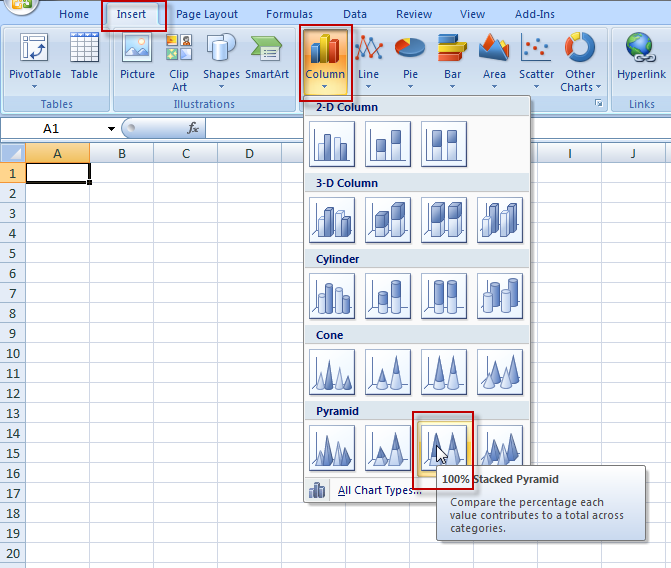Switch to the Data tab
This screenshot has height=568, width=671.
(x=355, y=14)
